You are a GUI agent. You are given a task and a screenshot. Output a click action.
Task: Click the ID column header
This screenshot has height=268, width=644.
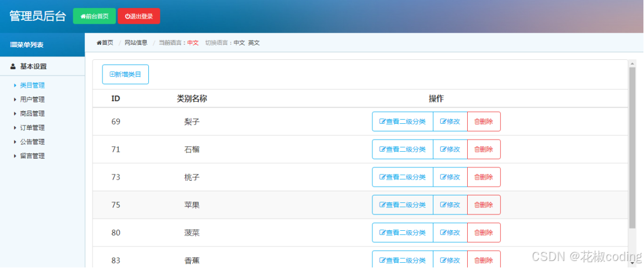coord(116,98)
